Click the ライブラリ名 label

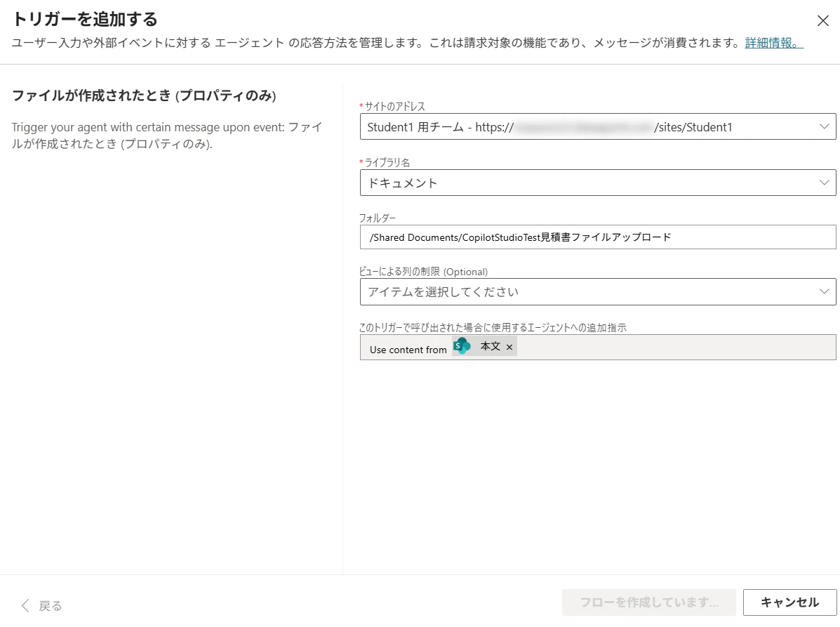point(387,162)
